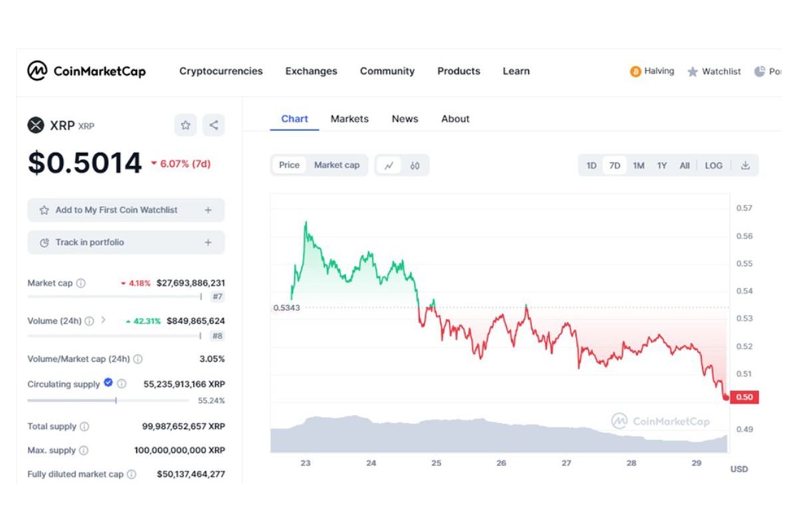The image size is (798, 532).
Task: Enable LOG scale on chart
Action: point(714,166)
